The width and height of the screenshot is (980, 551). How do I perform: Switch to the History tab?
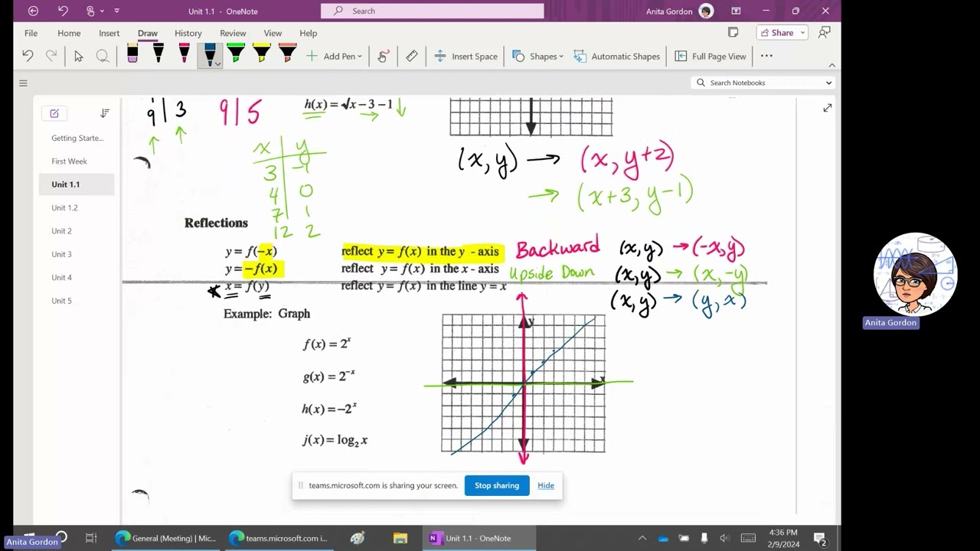click(188, 33)
